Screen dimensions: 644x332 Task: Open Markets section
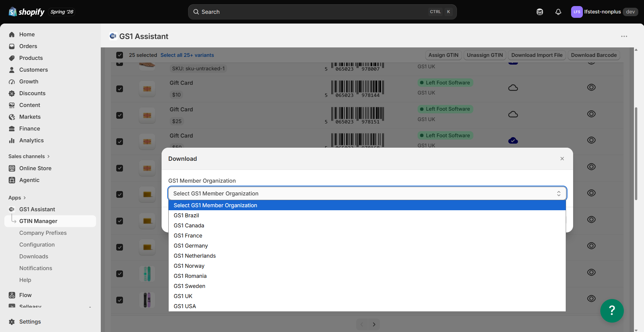tap(30, 117)
